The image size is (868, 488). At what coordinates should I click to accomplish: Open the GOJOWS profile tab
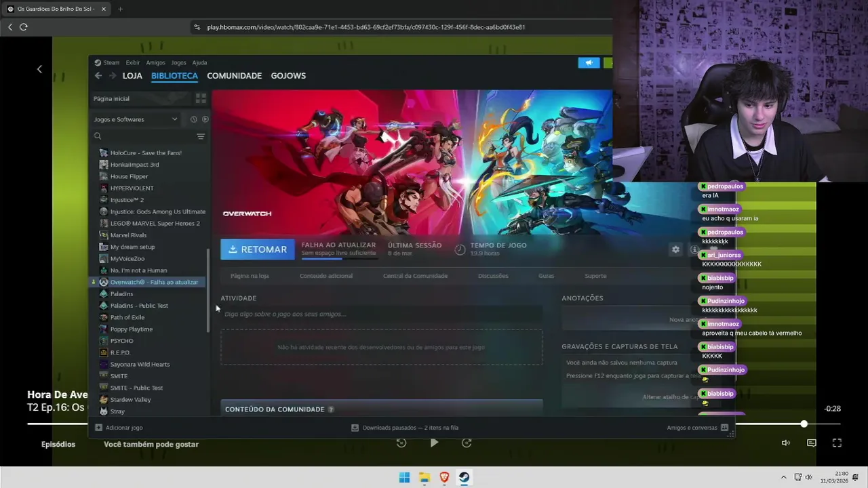[x=288, y=76]
